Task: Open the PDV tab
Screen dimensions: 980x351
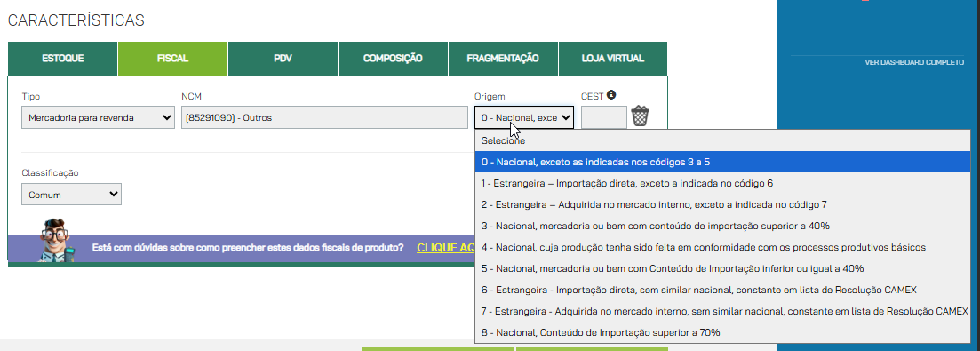Action: coord(283,59)
